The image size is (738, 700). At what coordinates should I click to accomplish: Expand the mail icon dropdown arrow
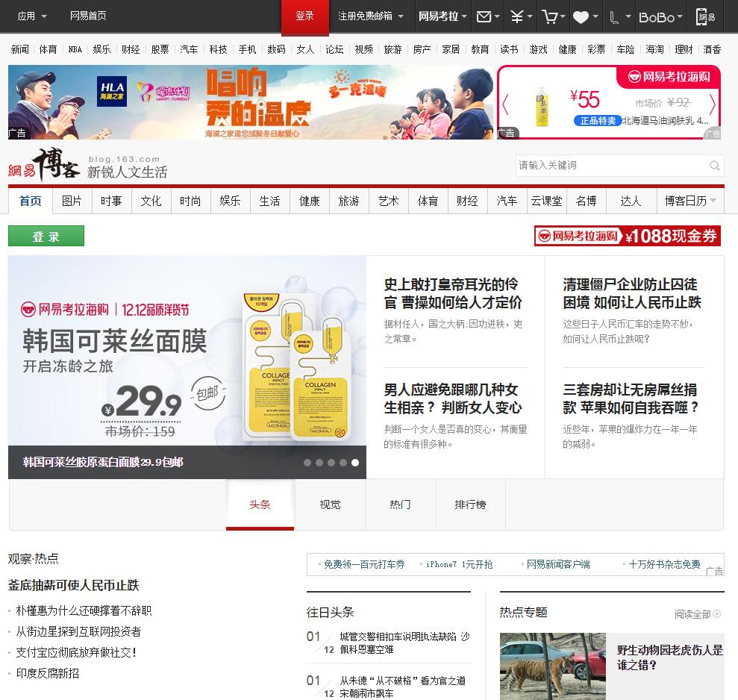click(496, 17)
